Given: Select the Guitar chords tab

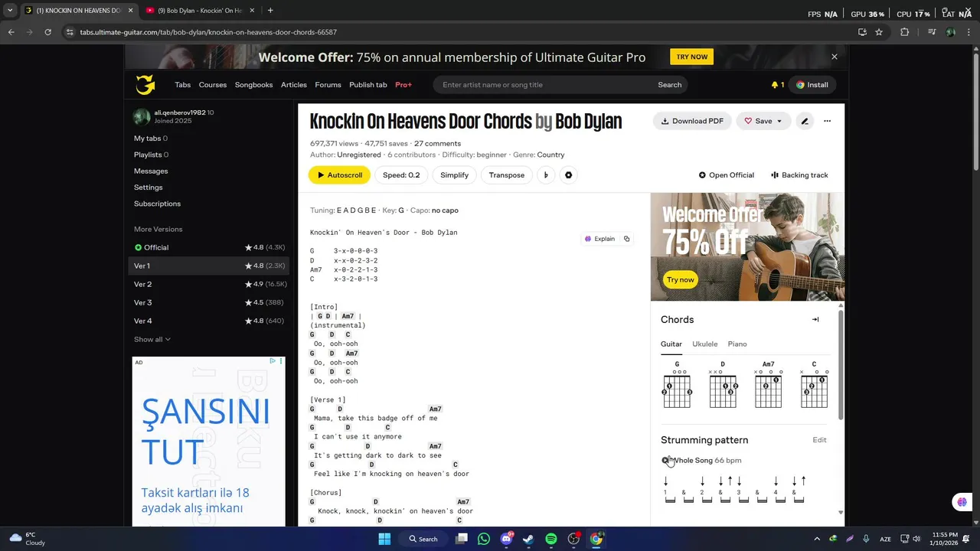Looking at the screenshot, I should (x=671, y=344).
